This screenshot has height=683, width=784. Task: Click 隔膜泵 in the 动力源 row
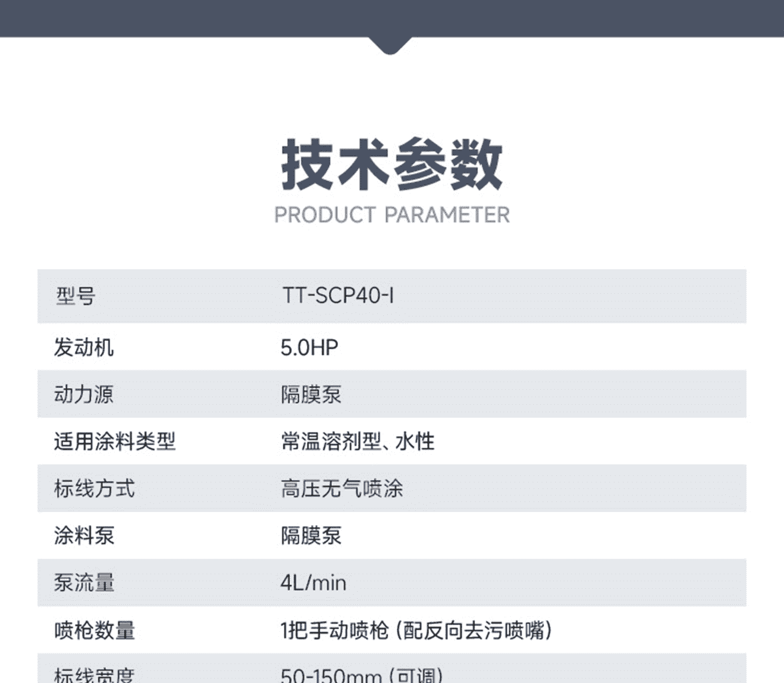click(x=311, y=394)
